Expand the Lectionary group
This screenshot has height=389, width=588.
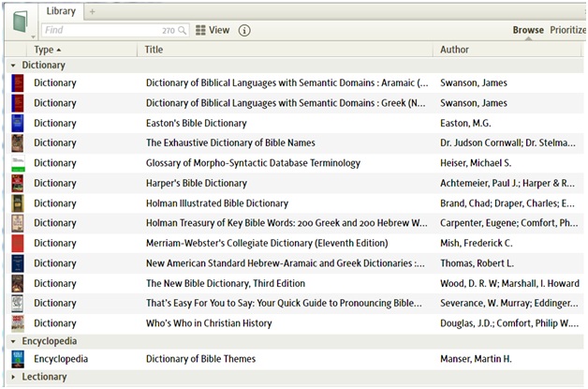click(13, 377)
